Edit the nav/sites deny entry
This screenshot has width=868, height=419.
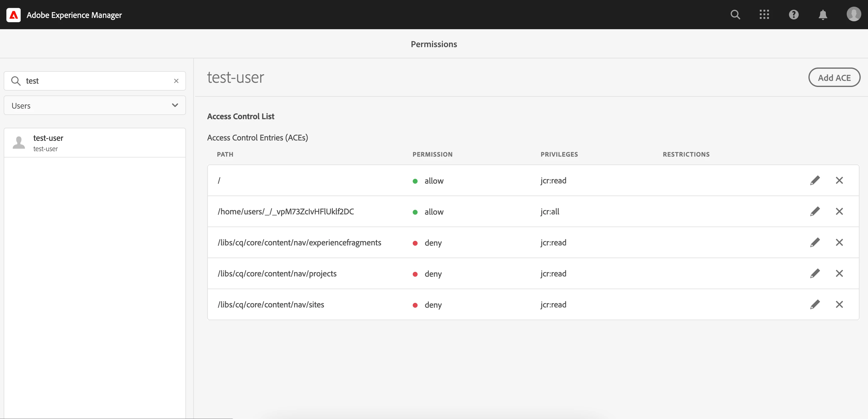click(x=815, y=304)
